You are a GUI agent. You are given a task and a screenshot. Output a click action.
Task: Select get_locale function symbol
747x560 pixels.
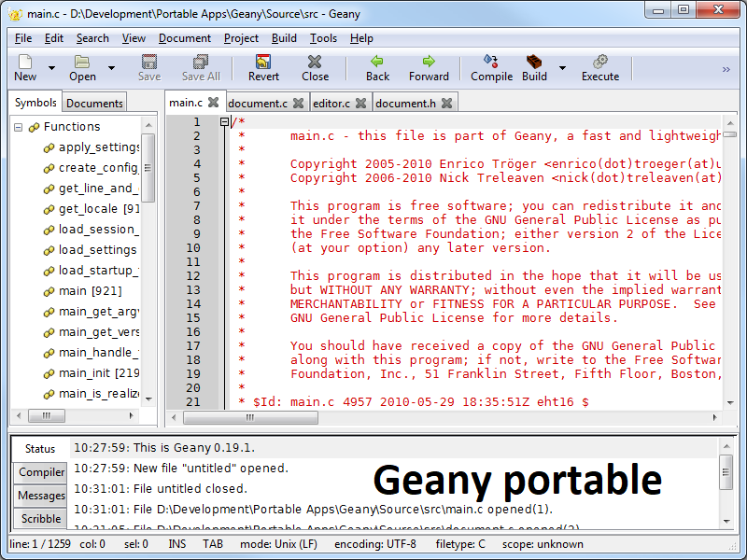click(99, 208)
